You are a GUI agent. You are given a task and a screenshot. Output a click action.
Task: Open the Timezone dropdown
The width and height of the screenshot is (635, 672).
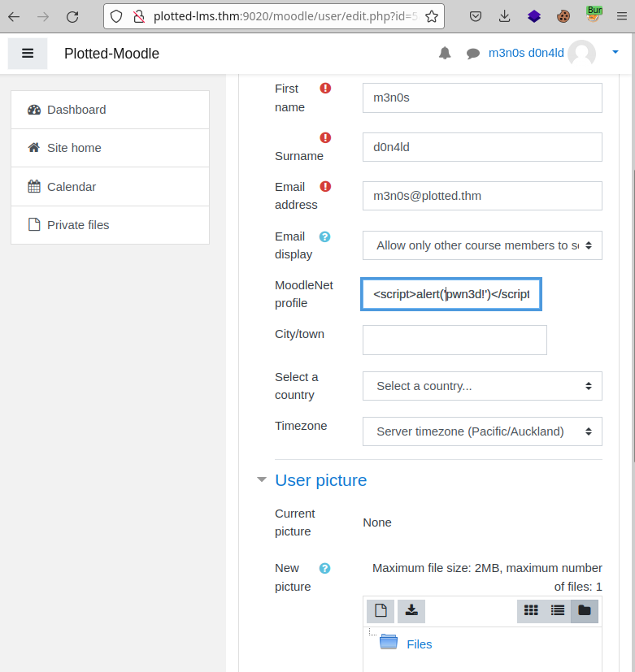click(482, 431)
